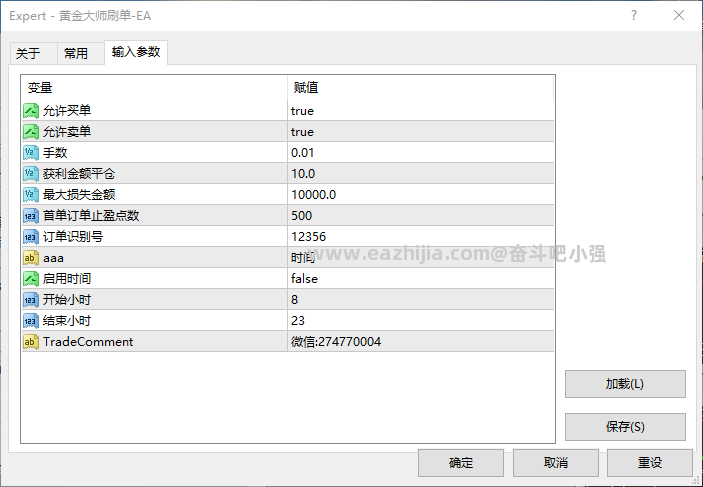Screen dimensions: 703x487
Task: Select the 12356 value for 订单识别号
Action: [x=308, y=237]
